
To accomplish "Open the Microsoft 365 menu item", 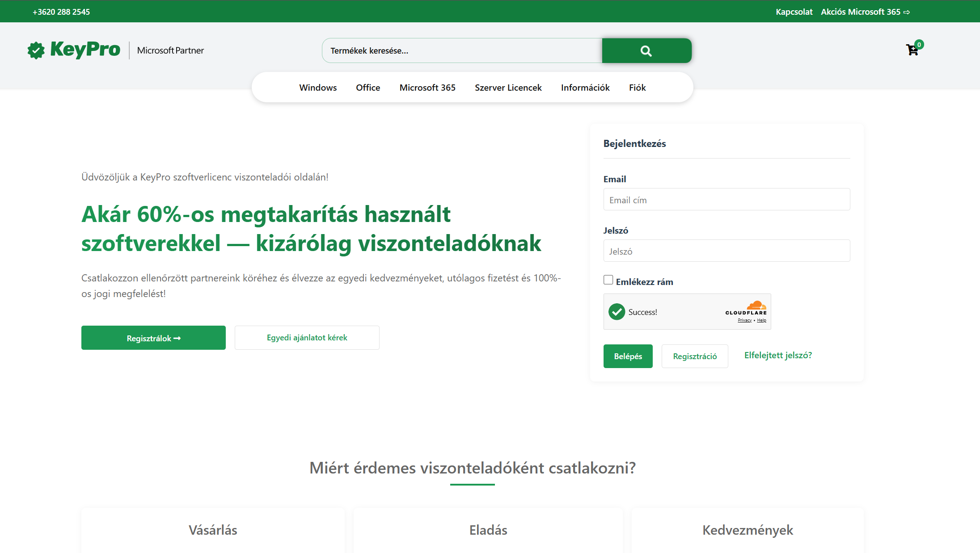I will coord(427,88).
